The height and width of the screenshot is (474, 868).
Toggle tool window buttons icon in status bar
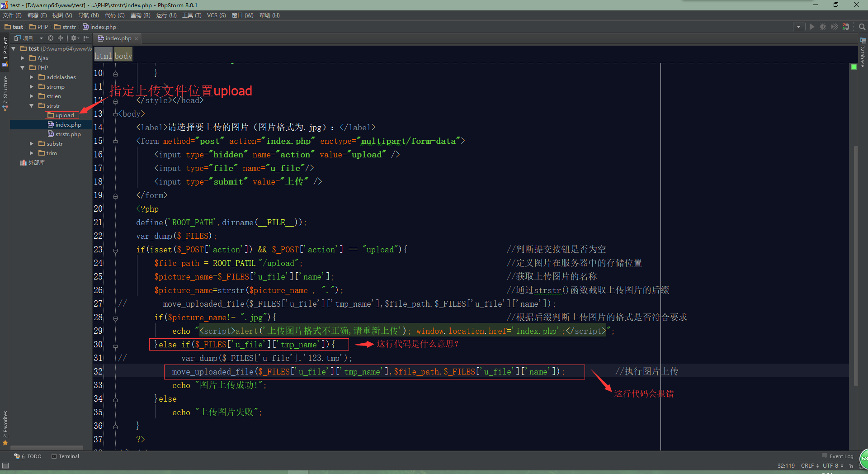[x=5, y=465]
